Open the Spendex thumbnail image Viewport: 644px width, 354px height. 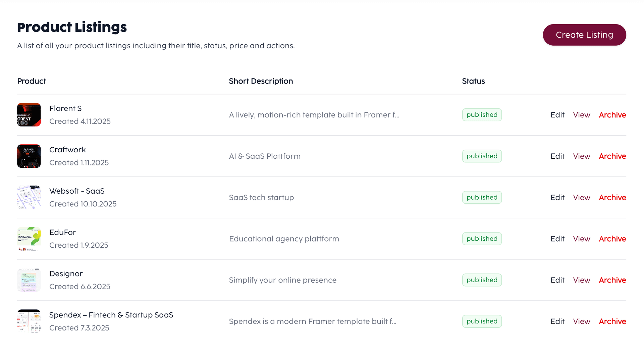click(29, 321)
